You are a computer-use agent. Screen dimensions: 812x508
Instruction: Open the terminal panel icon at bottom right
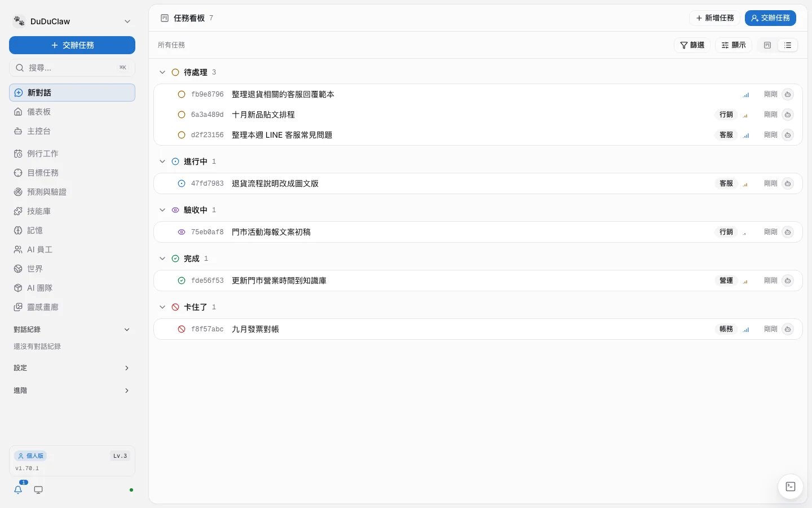(x=790, y=487)
